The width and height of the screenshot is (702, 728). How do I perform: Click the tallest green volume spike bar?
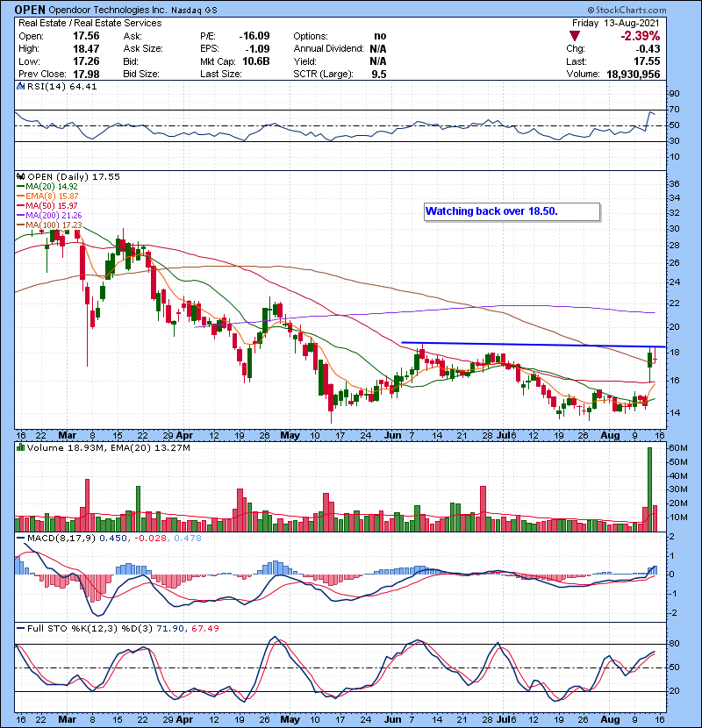pyautogui.click(x=649, y=489)
